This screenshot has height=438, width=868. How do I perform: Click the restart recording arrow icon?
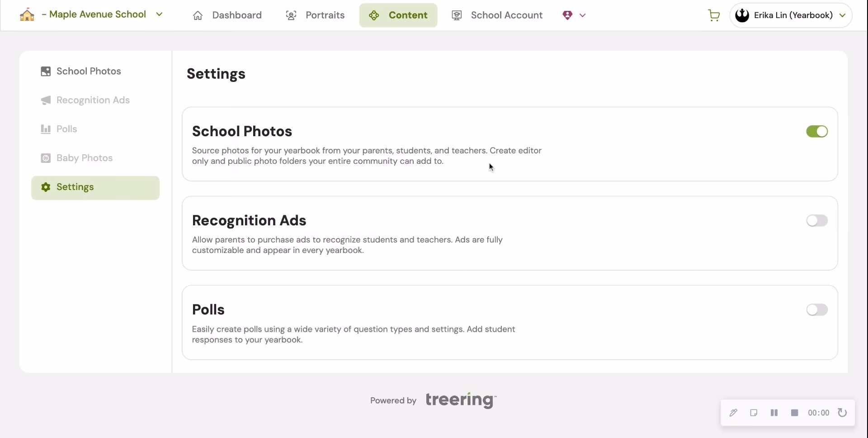point(842,413)
